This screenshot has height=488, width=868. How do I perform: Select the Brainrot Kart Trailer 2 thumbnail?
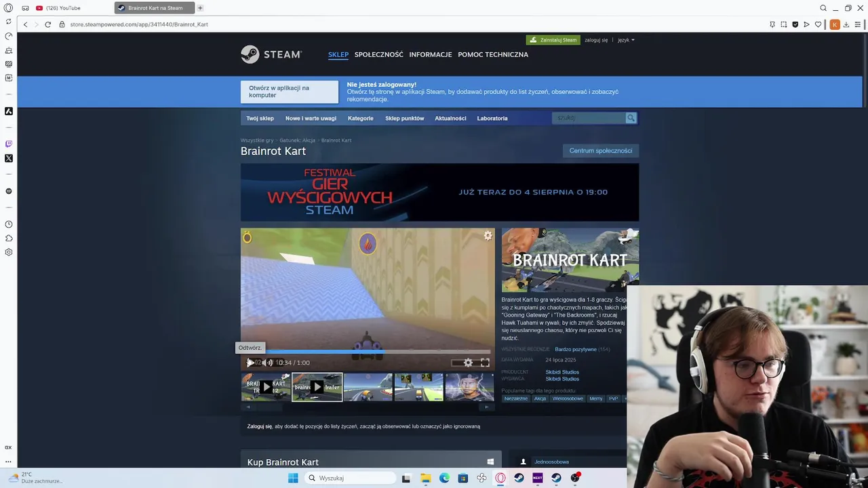point(266,387)
